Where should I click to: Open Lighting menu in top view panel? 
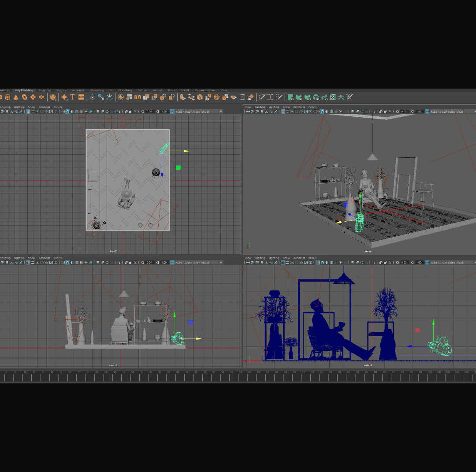[19, 107]
